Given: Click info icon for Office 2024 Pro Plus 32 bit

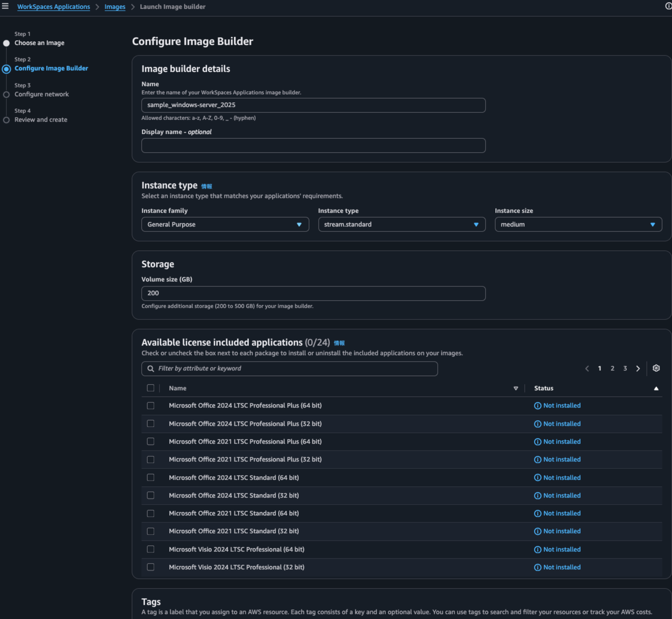Looking at the screenshot, I should (x=537, y=424).
